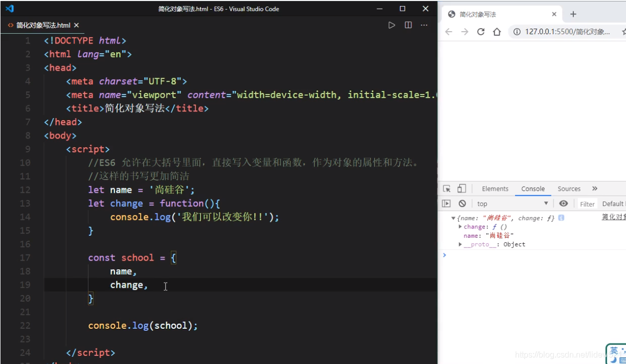Expand the __proto__: Object entry
The height and width of the screenshot is (364, 626).
point(460,244)
